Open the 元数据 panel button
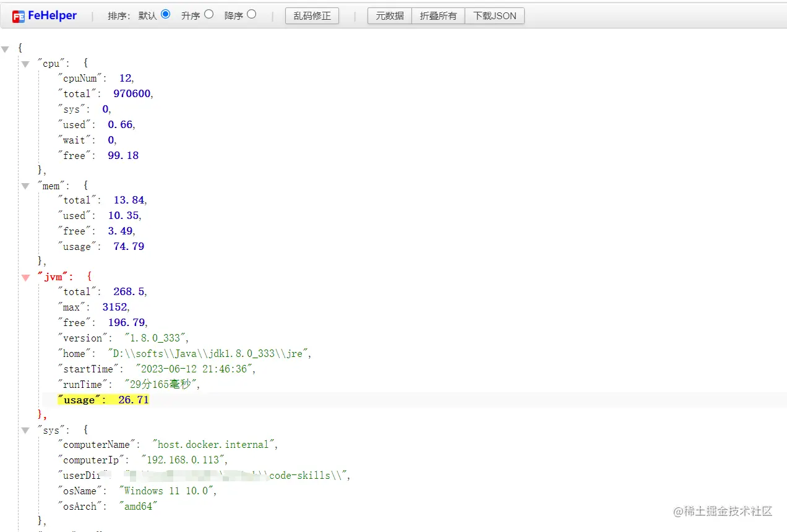The width and height of the screenshot is (787, 532). (x=389, y=15)
